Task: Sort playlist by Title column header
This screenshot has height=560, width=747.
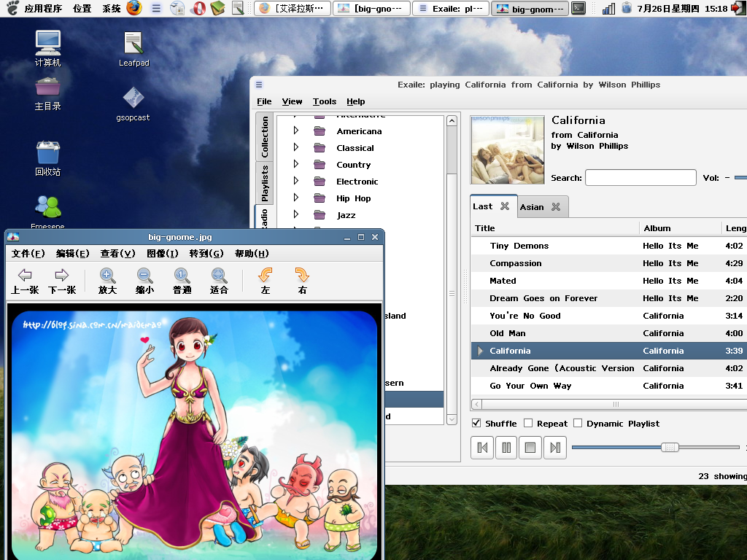Action: pyautogui.click(x=554, y=228)
